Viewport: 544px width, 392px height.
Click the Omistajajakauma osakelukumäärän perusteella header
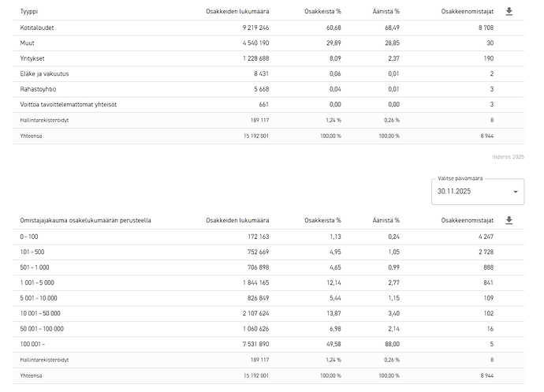[86, 220]
